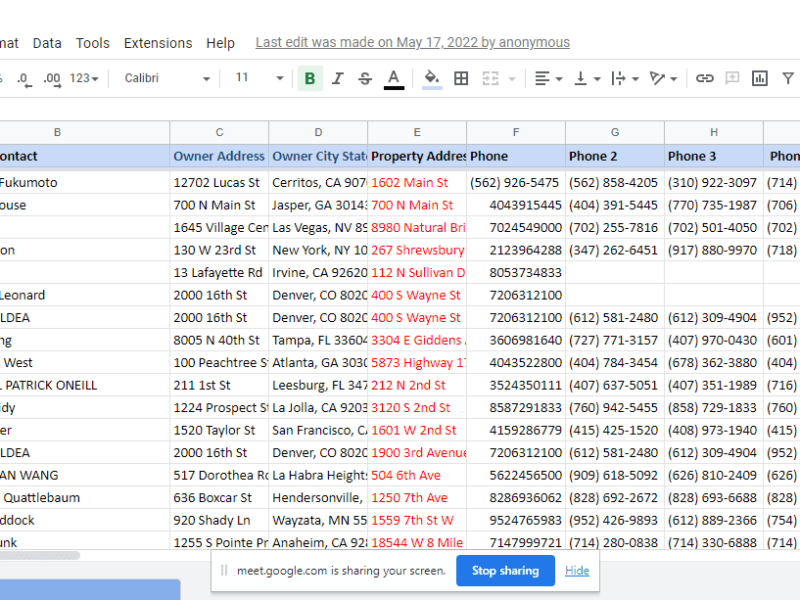Toggle strikethrough formatting
The height and width of the screenshot is (600, 800).
(365, 78)
